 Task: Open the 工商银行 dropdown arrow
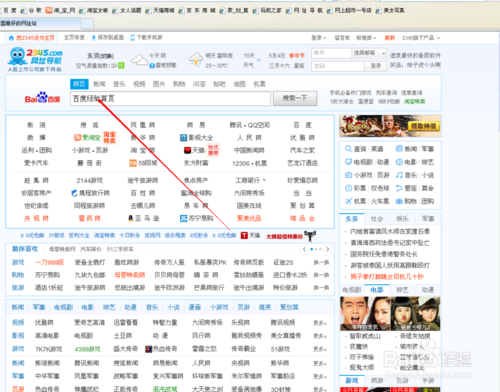[264, 180]
